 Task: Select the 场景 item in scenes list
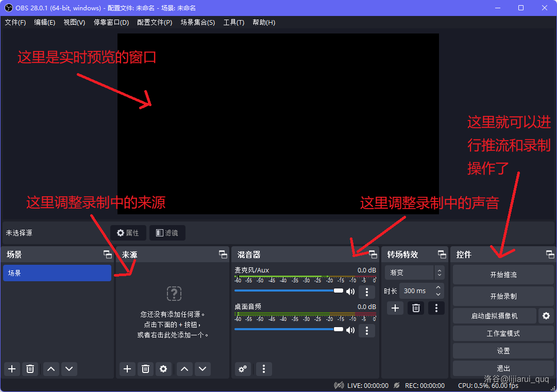[57, 273]
